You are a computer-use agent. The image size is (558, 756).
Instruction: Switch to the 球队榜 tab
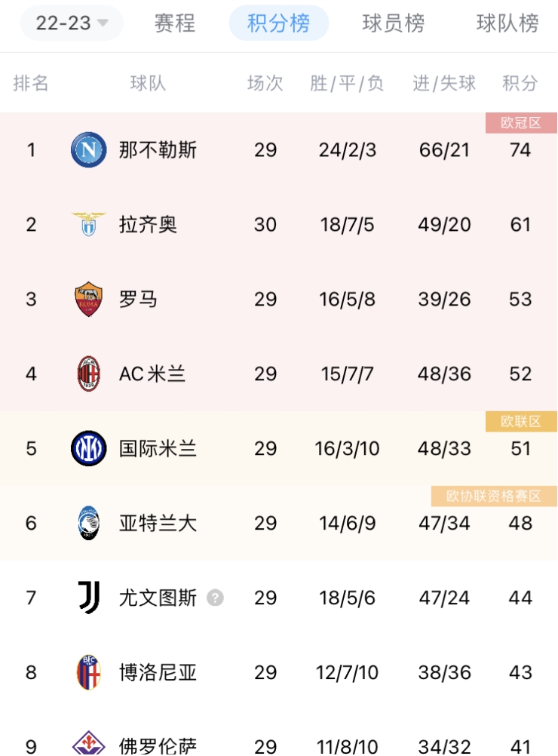pos(507,23)
